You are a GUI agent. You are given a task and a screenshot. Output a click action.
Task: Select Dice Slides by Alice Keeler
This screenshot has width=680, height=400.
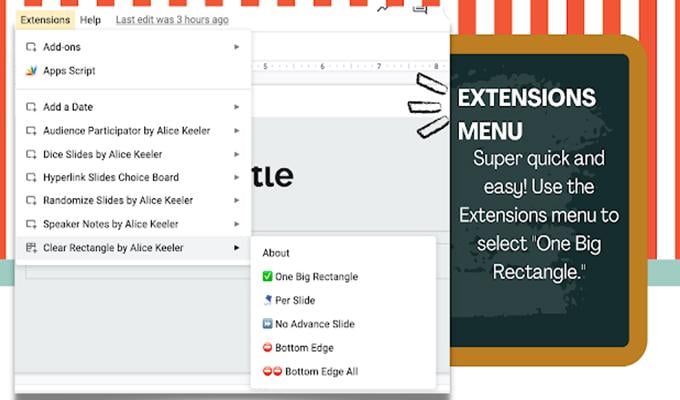pos(133,154)
